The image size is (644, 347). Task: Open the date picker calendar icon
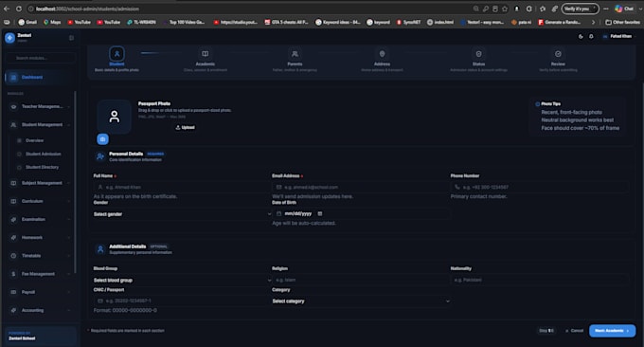pos(320,213)
